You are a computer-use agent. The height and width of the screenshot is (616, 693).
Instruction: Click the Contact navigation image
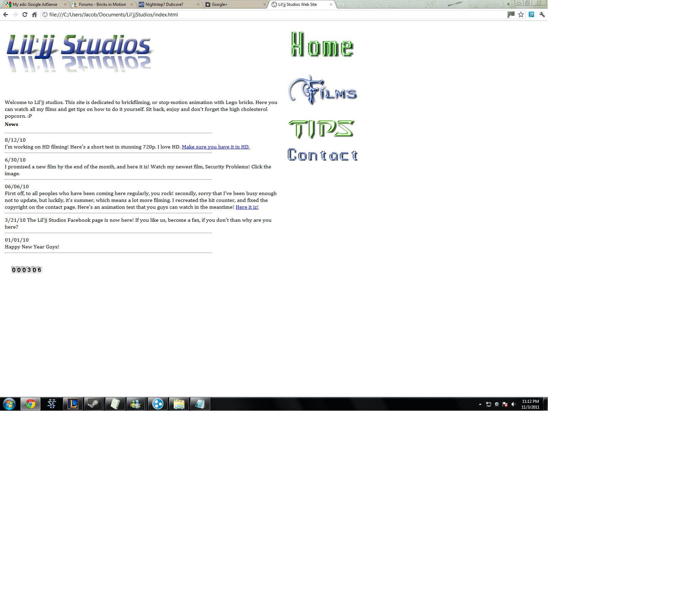(x=323, y=155)
